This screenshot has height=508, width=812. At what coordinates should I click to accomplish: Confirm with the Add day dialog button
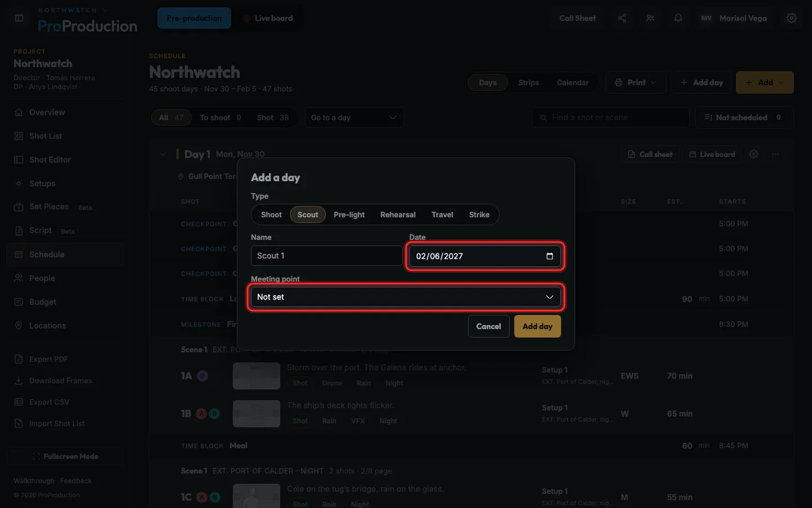pos(537,326)
